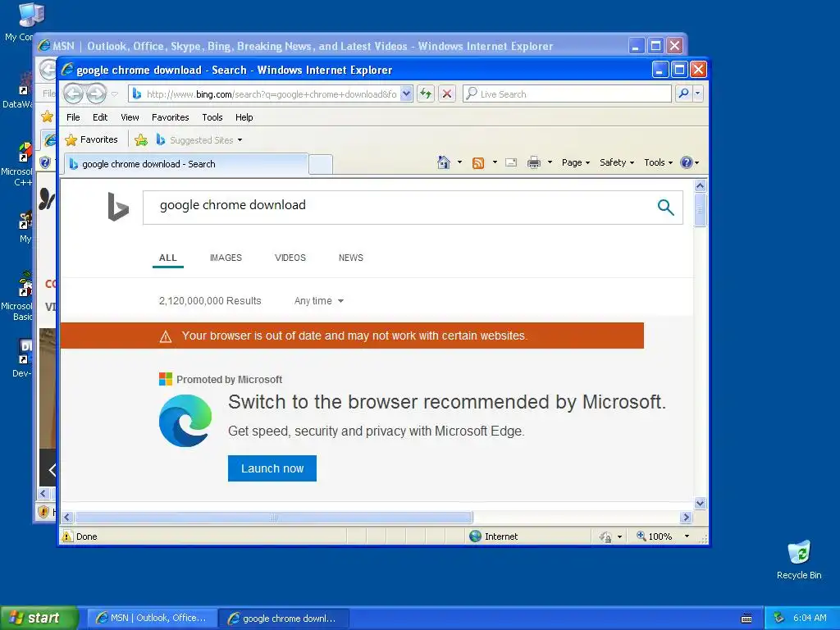The width and height of the screenshot is (840, 630).
Task: Click the Bing search query text box
Action: pos(396,208)
